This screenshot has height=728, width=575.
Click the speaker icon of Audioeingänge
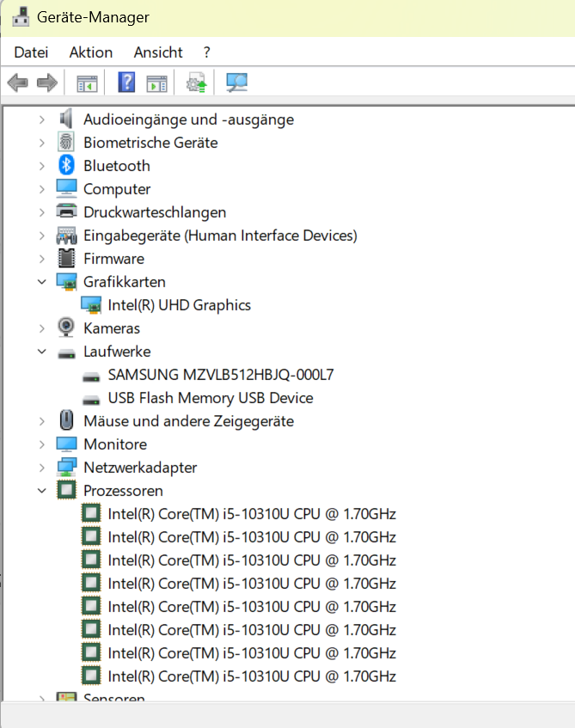pos(66,119)
